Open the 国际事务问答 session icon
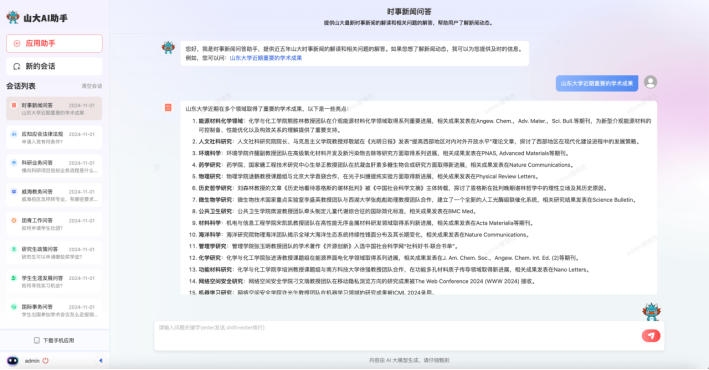This screenshot has height=370, width=709. click(x=14, y=307)
